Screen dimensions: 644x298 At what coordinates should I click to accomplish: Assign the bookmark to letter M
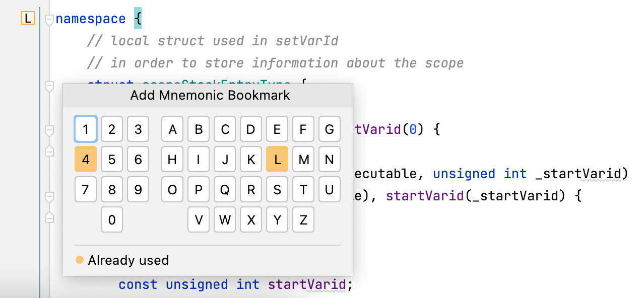coord(303,159)
